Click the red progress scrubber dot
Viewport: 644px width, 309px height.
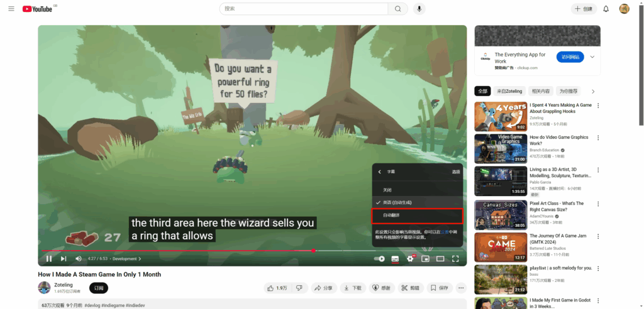(x=313, y=251)
